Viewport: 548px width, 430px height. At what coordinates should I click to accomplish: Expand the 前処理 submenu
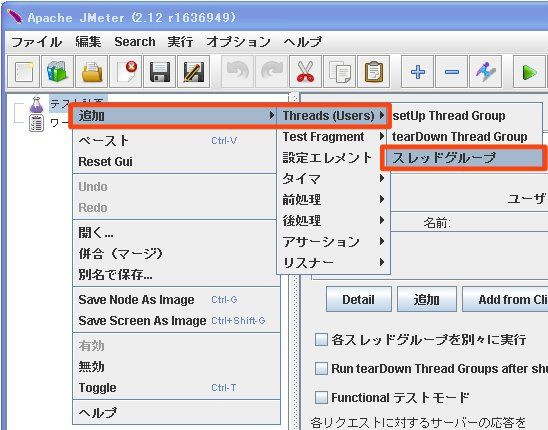point(333,200)
